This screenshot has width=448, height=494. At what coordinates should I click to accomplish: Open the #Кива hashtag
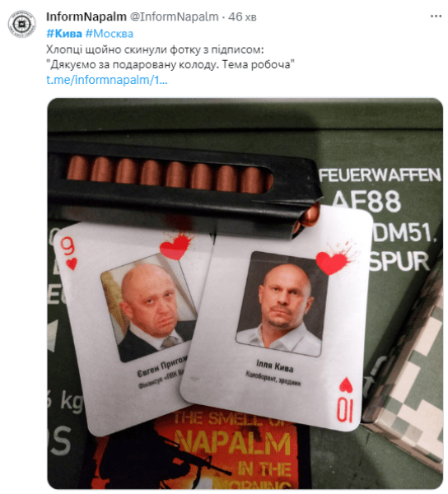click(64, 34)
